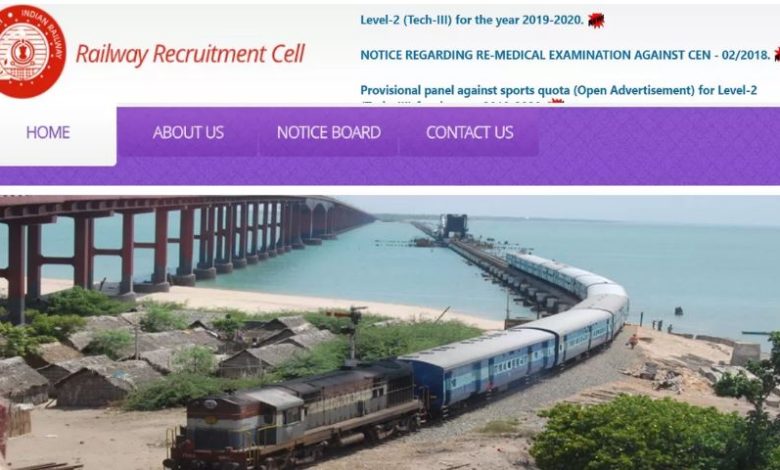
Task: Click the thatched huts in the banner photo
Action: click(x=139, y=358)
